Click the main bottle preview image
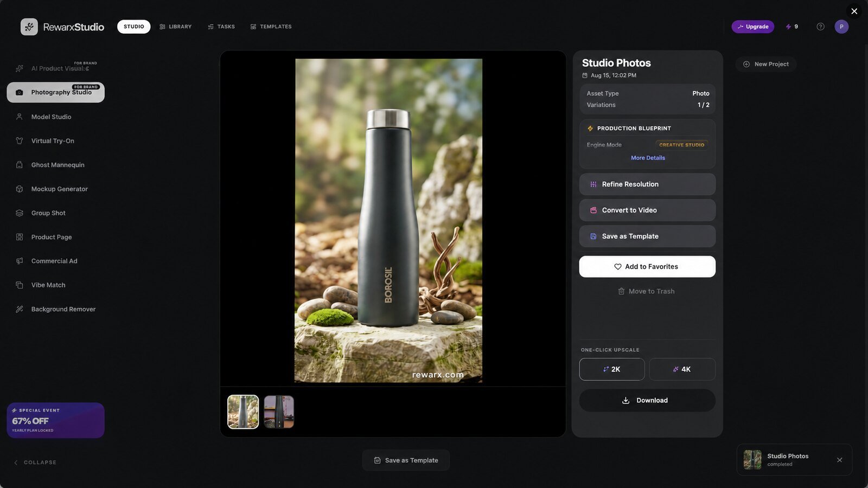Image resolution: width=868 pixels, height=488 pixels. 388,221
